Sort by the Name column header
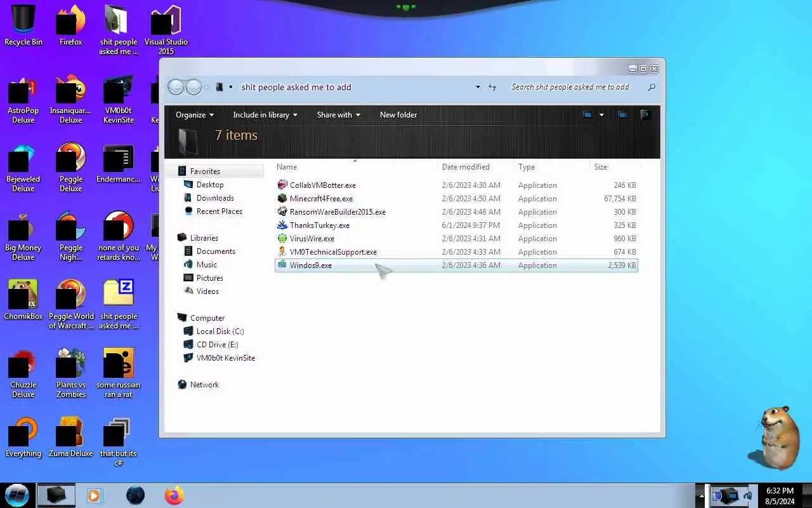Viewport: 812px width, 508px height. click(x=355, y=167)
